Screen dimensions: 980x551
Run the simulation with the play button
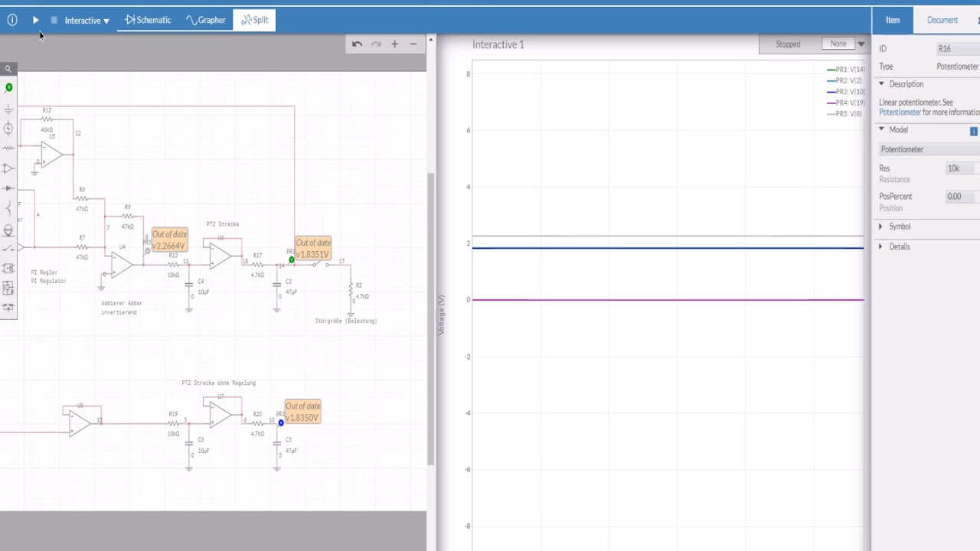point(35,20)
